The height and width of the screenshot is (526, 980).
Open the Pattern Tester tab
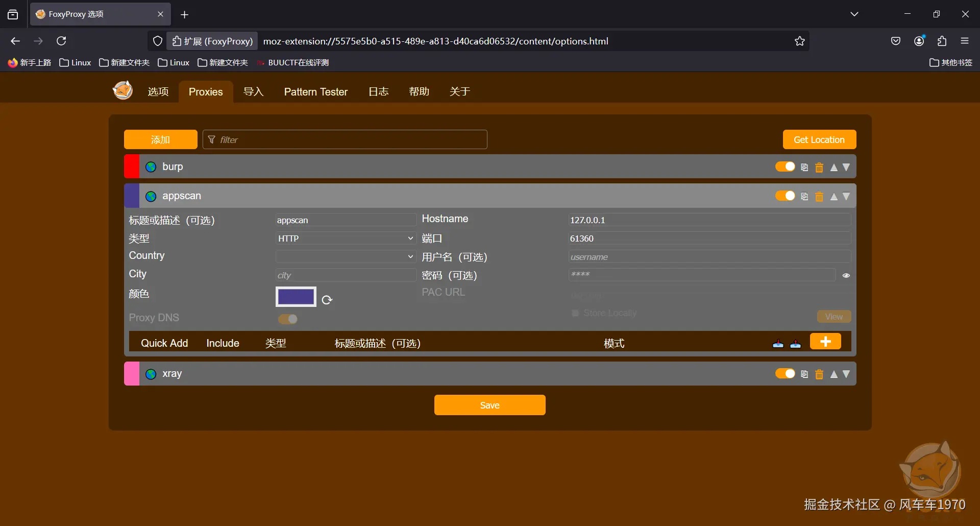click(x=316, y=92)
